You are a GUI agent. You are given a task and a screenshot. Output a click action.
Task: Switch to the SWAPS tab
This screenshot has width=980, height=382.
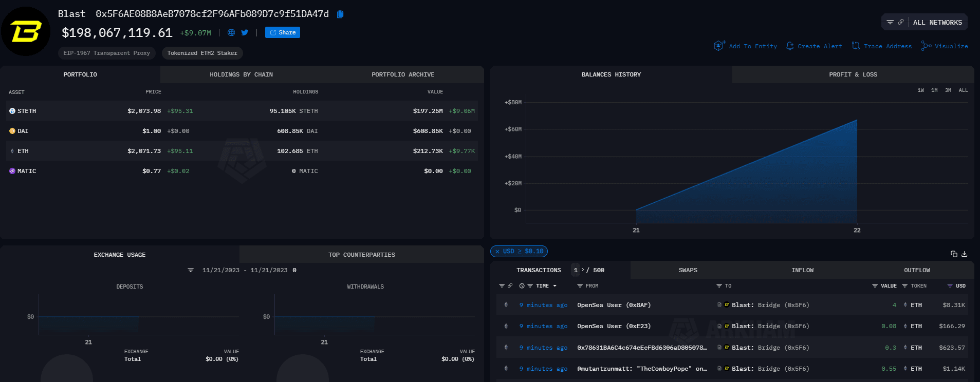point(688,270)
